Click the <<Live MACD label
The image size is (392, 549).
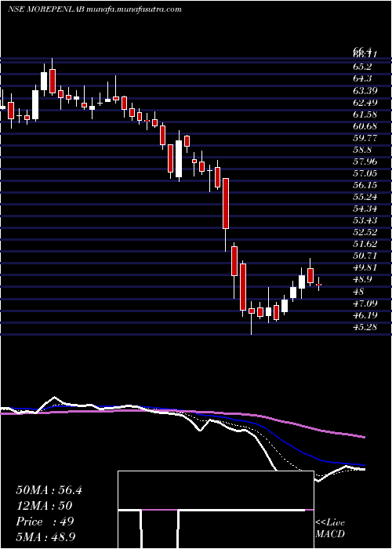click(330, 529)
